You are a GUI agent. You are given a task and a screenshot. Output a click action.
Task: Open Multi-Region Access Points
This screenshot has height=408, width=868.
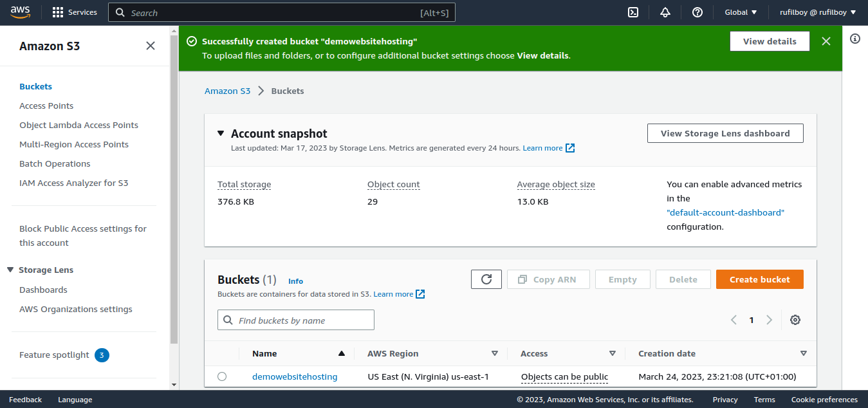coord(74,144)
